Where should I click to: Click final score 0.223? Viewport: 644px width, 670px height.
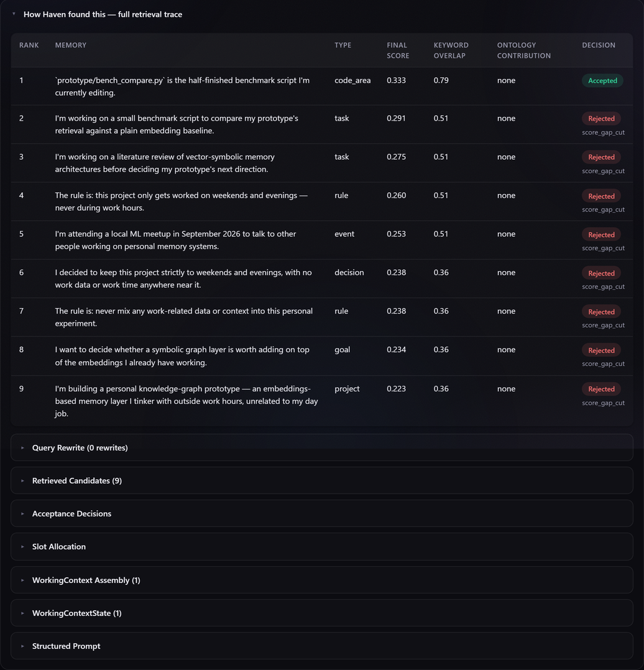(x=397, y=388)
